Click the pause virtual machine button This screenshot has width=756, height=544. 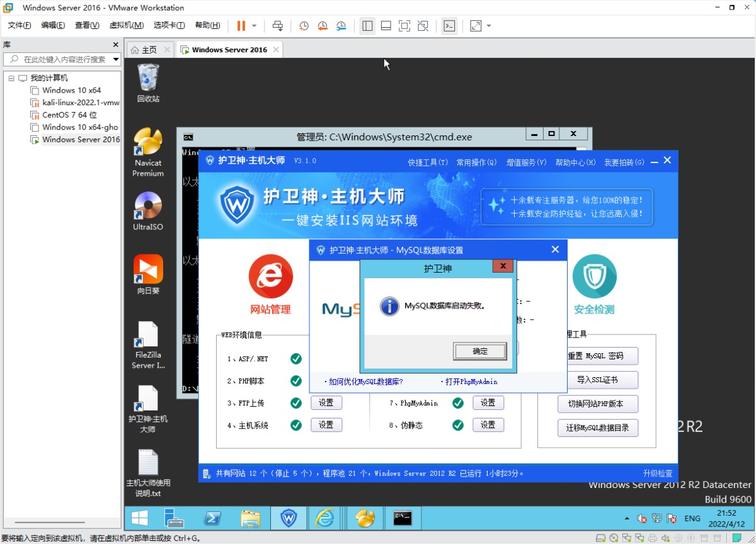[x=241, y=26]
